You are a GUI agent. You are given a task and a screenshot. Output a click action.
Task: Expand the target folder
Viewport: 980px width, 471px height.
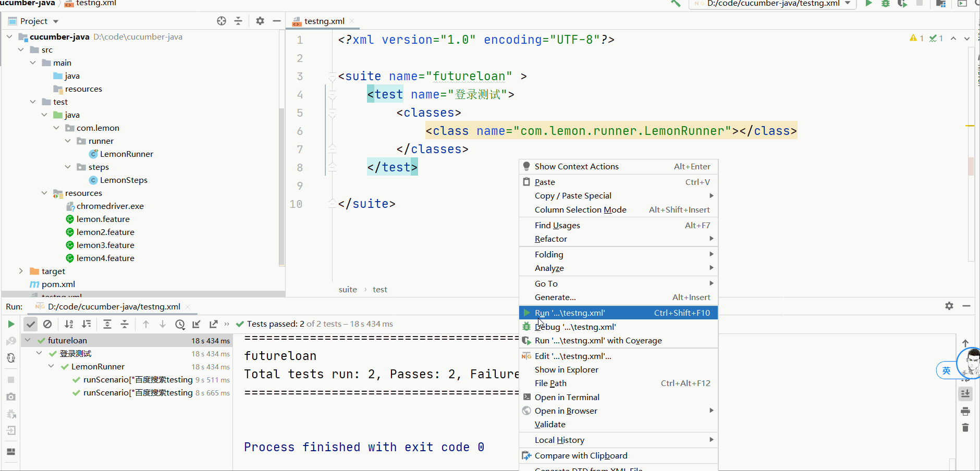[x=21, y=271]
